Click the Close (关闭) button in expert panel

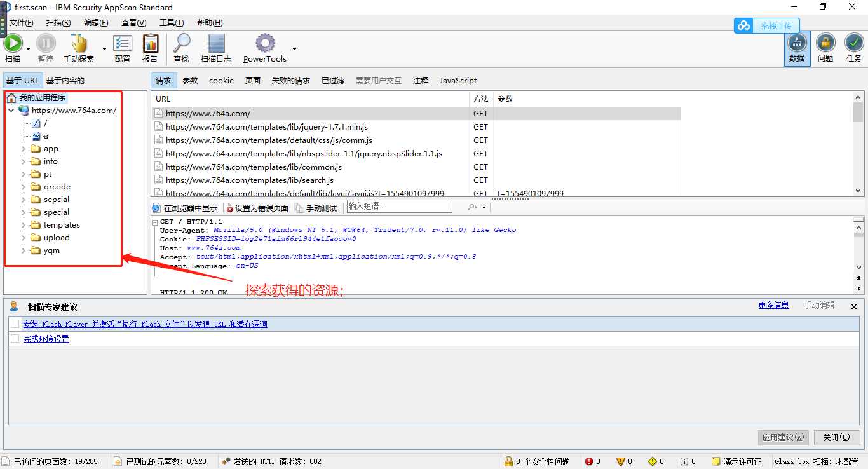coord(836,437)
